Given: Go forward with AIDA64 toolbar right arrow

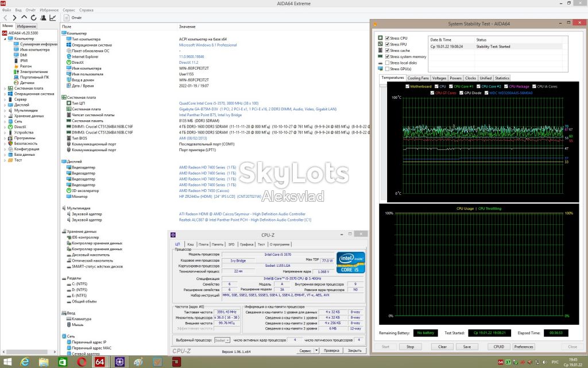Looking at the screenshot, I should tap(14, 18).
